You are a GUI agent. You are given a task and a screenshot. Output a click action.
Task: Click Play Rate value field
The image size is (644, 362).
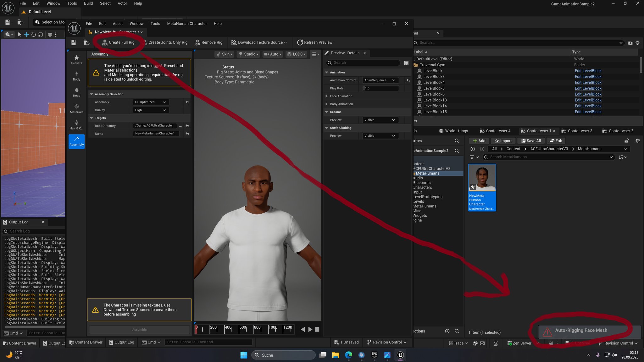pos(380,88)
